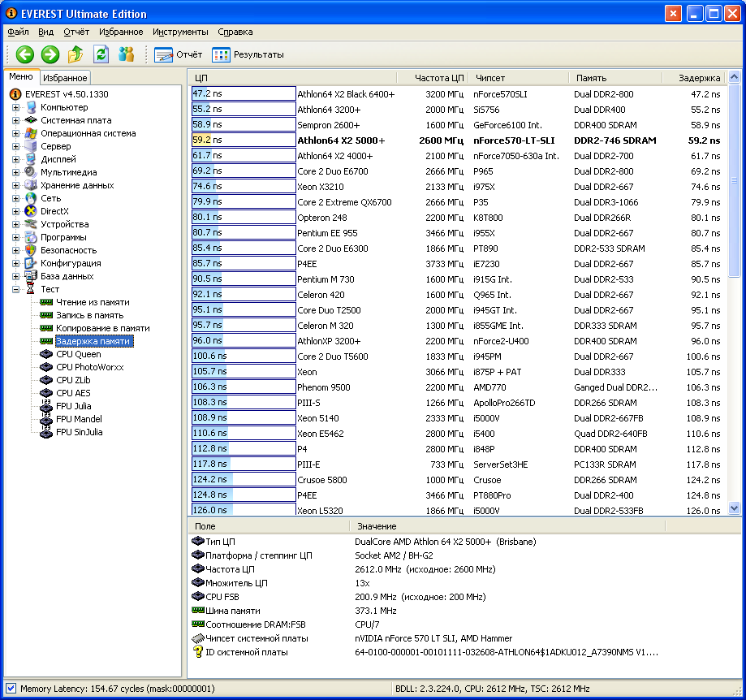Open the Файл menu
This screenshot has height=700, width=746.
coord(18,32)
